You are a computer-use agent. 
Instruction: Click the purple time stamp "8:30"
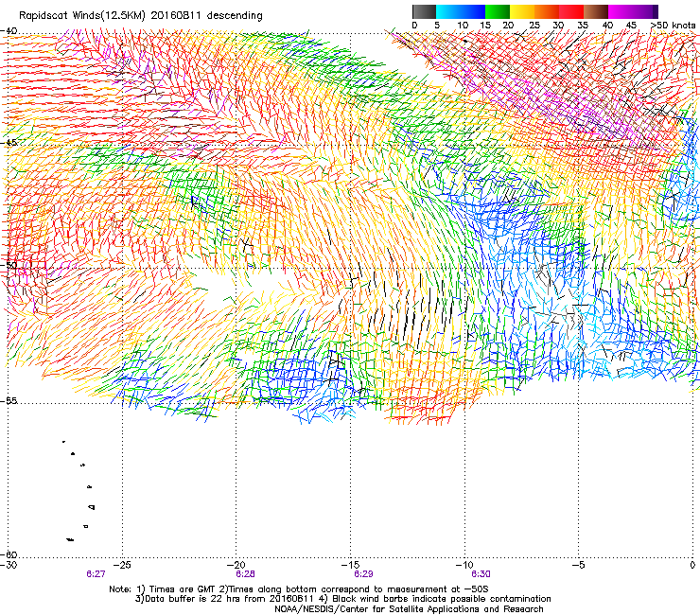(x=481, y=574)
